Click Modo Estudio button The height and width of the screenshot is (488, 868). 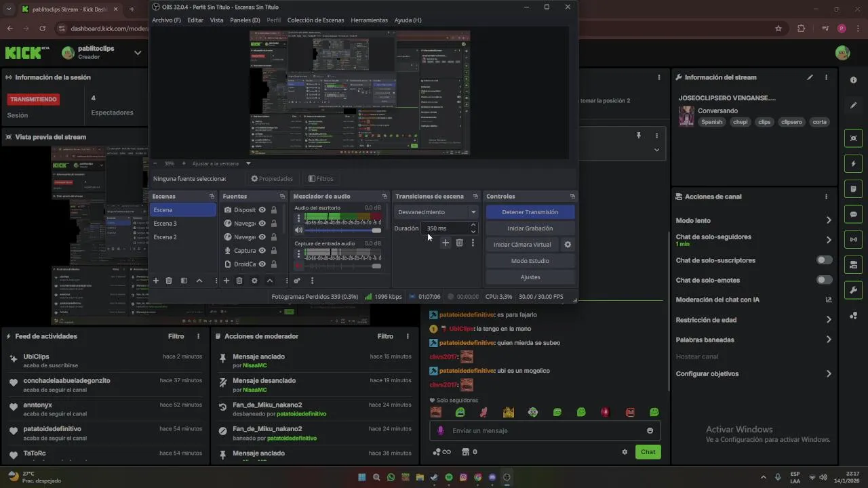point(530,261)
